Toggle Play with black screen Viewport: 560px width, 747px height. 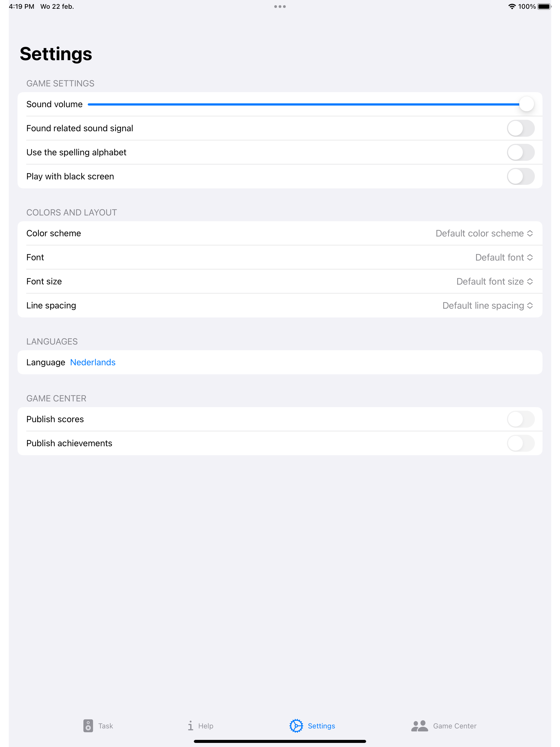point(520,176)
